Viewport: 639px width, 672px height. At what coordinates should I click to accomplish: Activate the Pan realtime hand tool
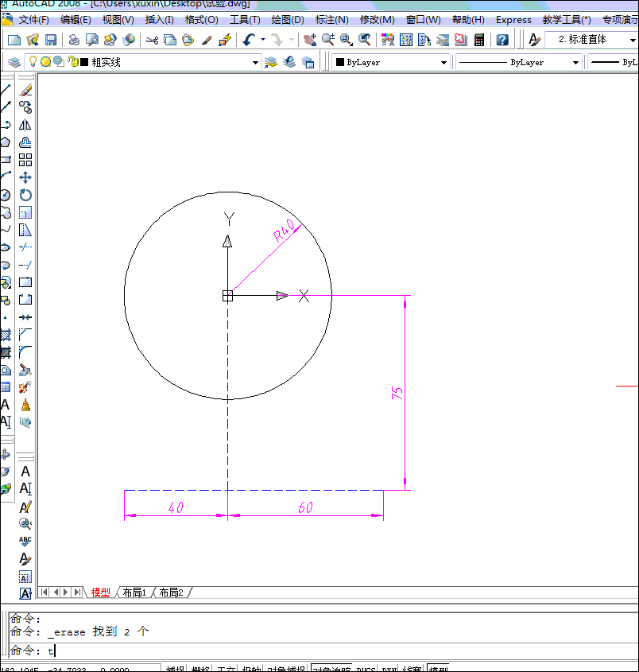pos(310,40)
